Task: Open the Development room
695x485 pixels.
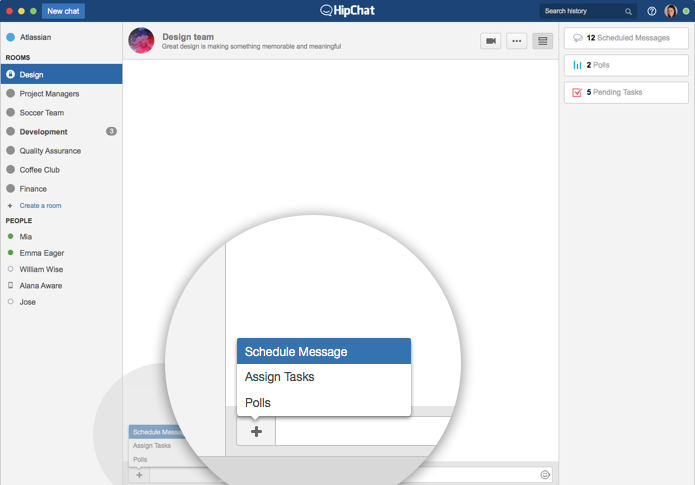Action: [x=61, y=132]
